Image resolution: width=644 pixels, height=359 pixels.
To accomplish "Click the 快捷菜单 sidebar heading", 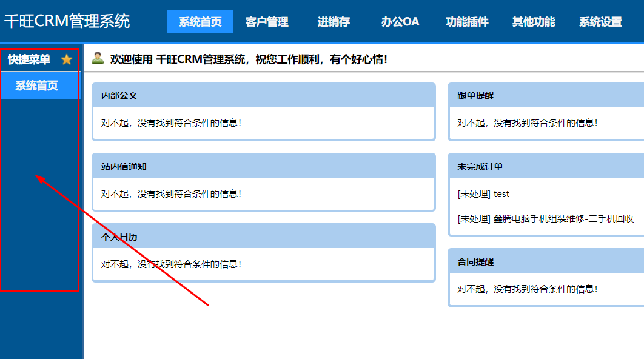I will pyautogui.click(x=29, y=59).
